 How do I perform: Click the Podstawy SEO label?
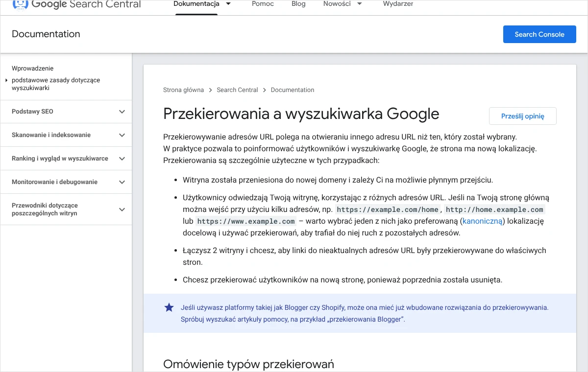(x=32, y=112)
